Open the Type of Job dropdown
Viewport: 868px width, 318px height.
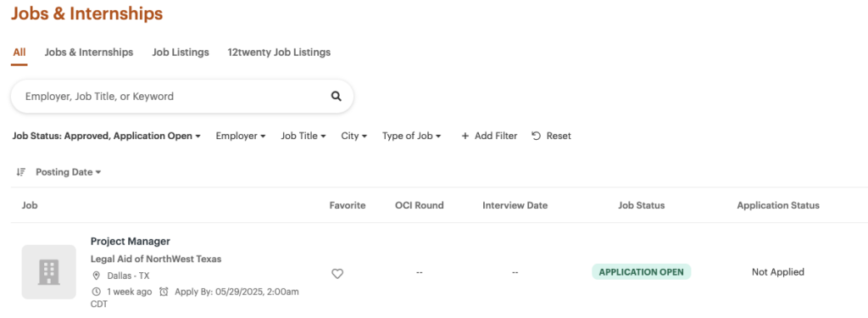tap(411, 136)
